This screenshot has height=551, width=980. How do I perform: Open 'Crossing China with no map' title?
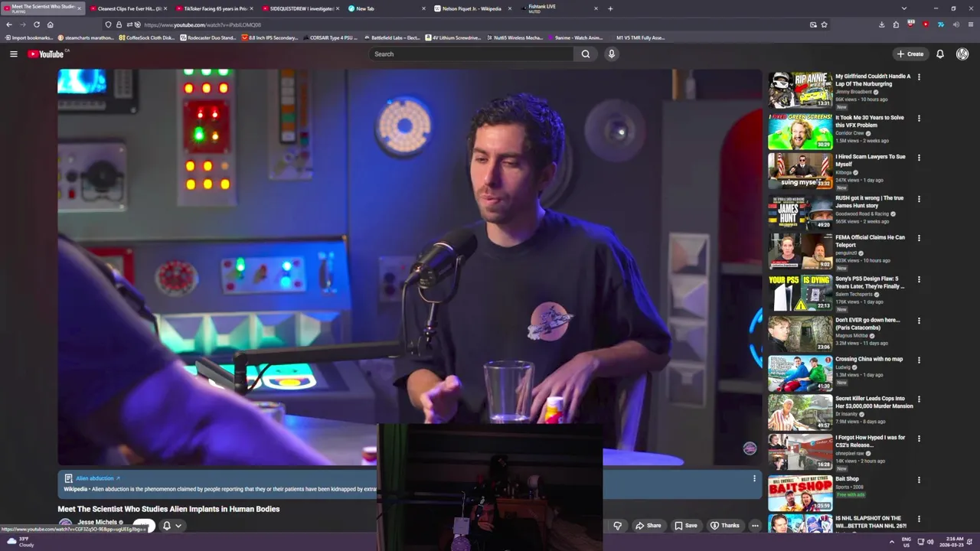[869, 359]
